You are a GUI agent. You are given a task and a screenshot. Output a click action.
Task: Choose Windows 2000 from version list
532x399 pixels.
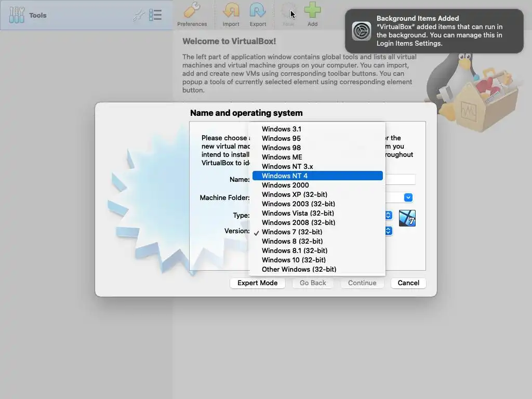pyautogui.click(x=317, y=185)
